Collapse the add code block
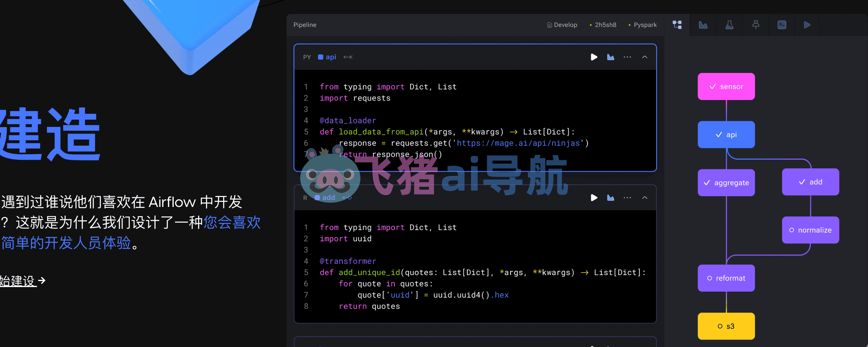 pyautogui.click(x=645, y=198)
